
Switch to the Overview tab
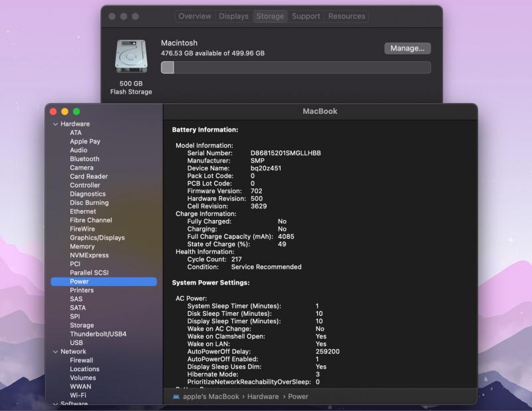point(195,16)
